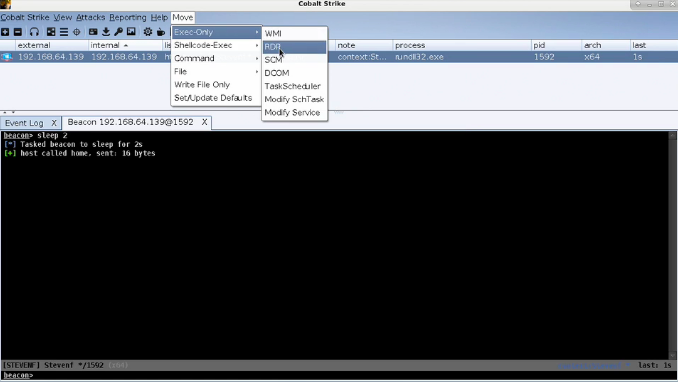The image size is (678, 382).
Task: Close the Event Log tab
Action: pos(54,123)
